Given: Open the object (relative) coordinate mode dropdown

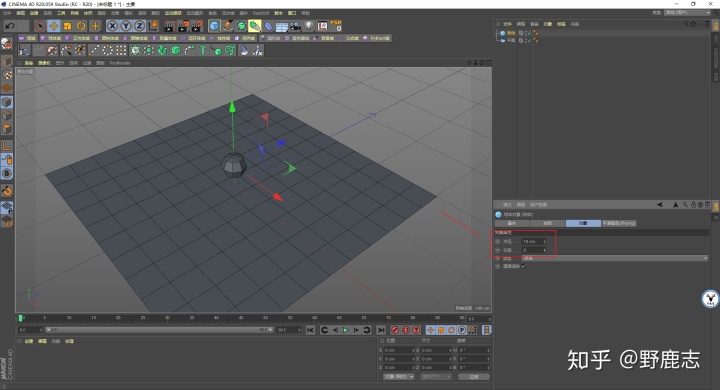Looking at the screenshot, I should tap(399, 377).
